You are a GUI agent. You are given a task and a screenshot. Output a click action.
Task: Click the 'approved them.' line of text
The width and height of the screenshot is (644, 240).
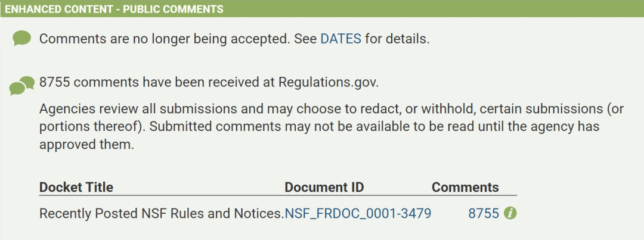pos(86,145)
